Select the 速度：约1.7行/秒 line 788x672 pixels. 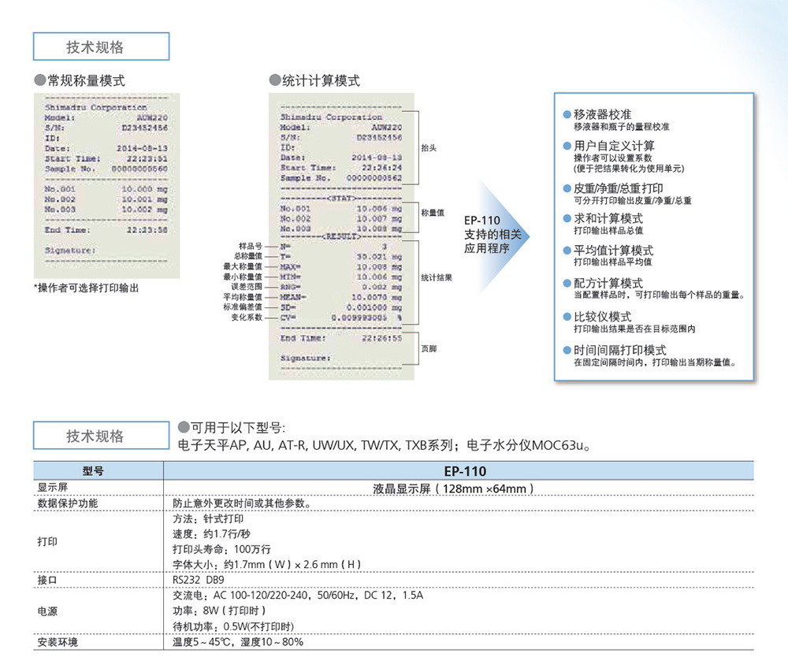tap(211, 534)
